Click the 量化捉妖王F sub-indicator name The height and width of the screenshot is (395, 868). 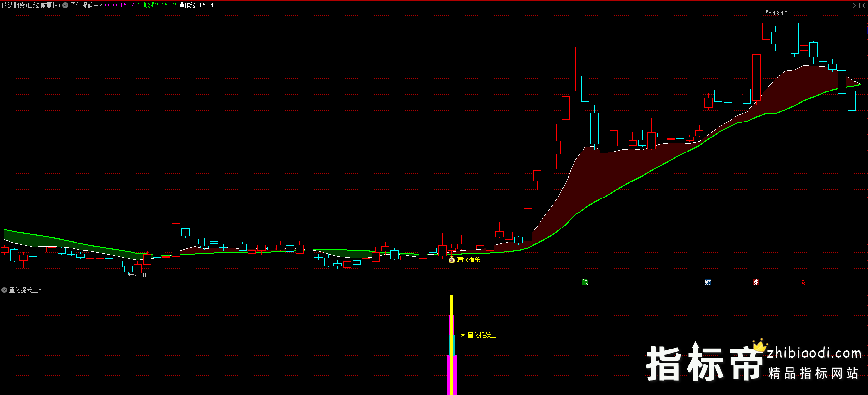pyautogui.click(x=25, y=290)
